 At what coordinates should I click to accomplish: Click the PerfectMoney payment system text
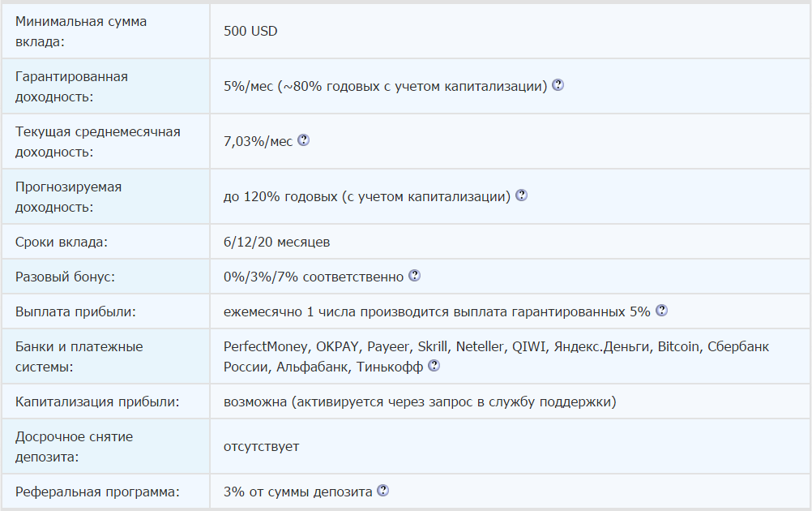(x=266, y=346)
